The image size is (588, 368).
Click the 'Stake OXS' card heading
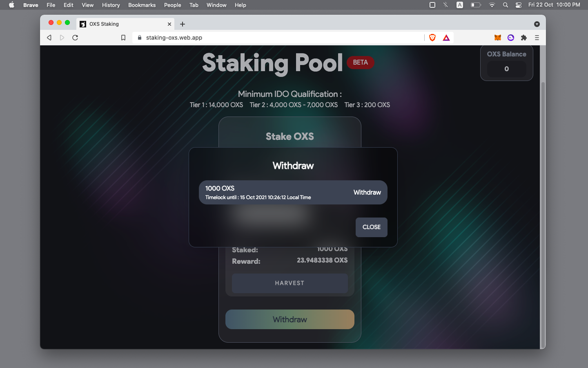(290, 137)
